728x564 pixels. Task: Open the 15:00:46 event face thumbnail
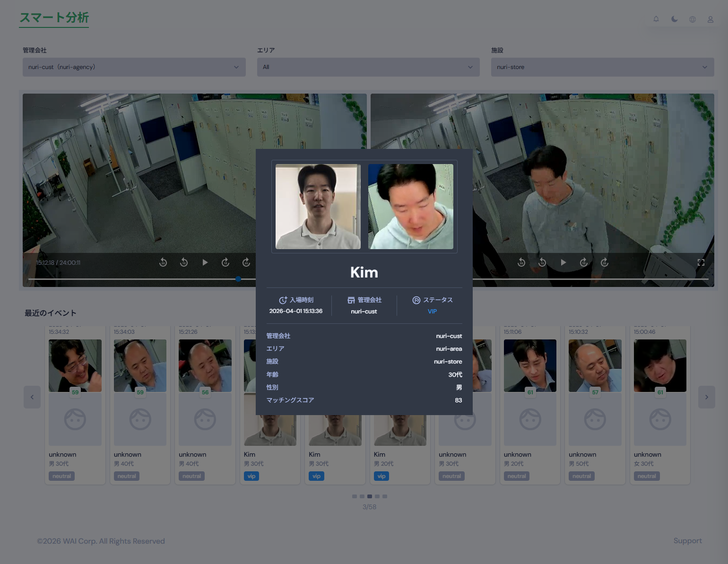pyautogui.click(x=660, y=365)
